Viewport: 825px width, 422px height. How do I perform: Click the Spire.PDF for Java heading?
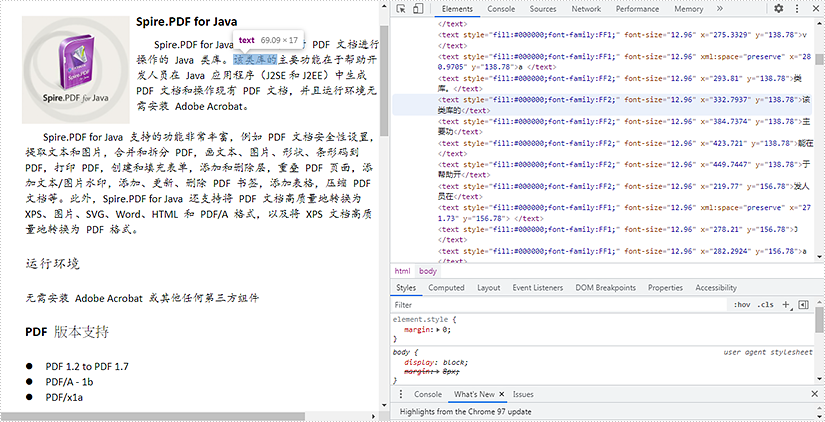pos(186,22)
